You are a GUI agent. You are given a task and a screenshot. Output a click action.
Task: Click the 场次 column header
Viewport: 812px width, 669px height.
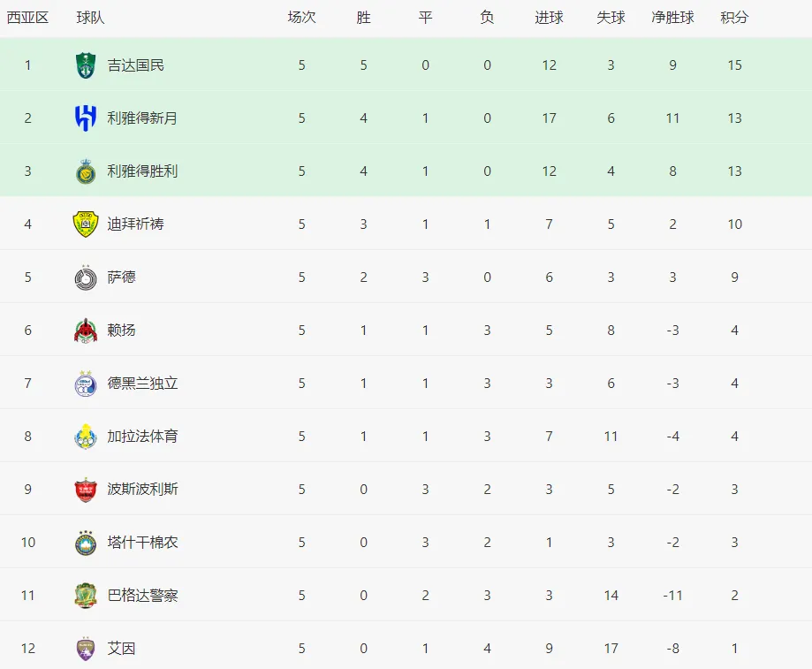pos(301,18)
